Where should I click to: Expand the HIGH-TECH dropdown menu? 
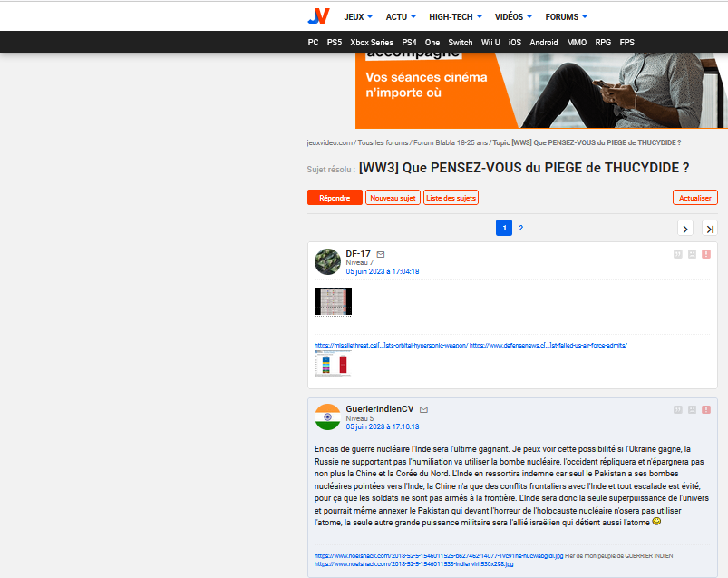(455, 16)
